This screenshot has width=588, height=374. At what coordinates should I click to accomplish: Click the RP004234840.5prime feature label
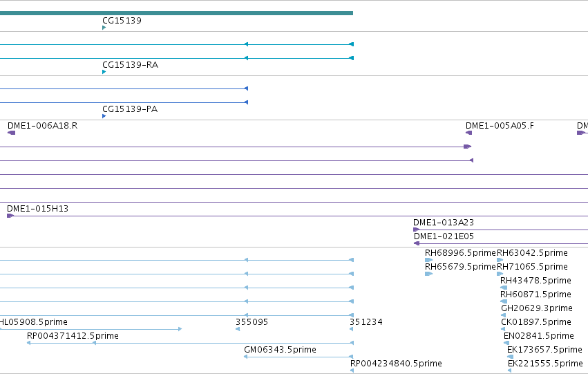click(x=396, y=364)
